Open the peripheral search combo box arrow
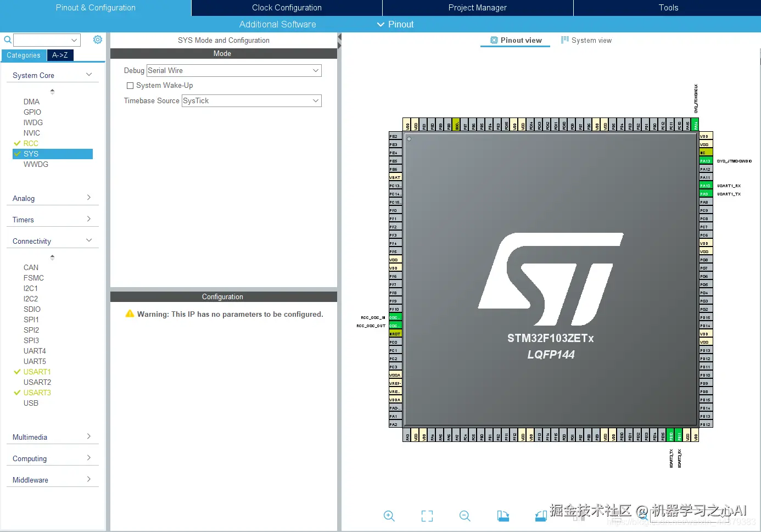This screenshot has width=761, height=532. point(74,40)
